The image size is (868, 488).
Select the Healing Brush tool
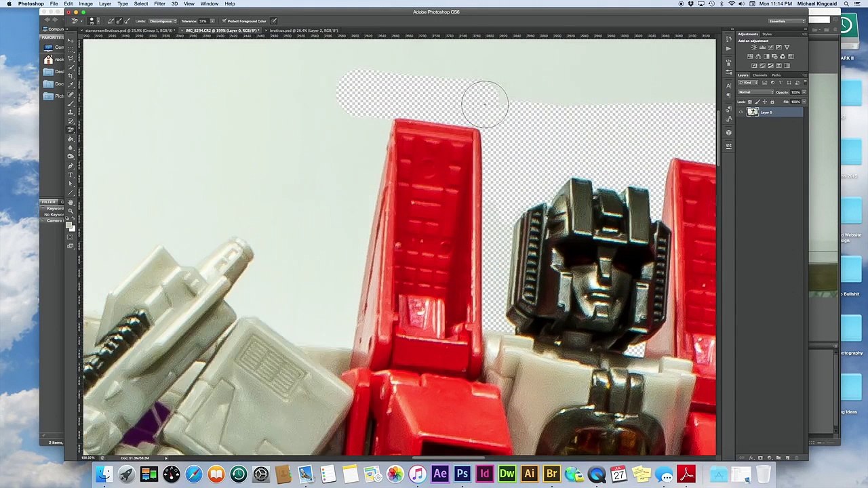pyautogui.click(x=71, y=94)
